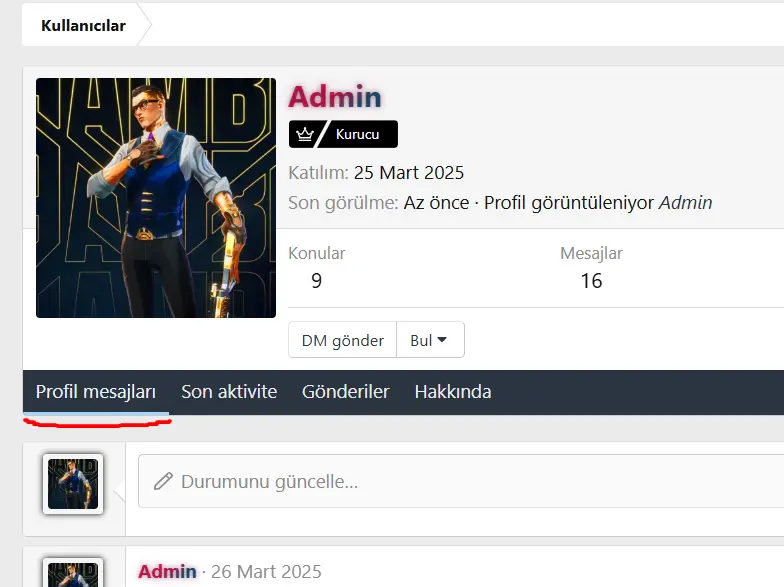
Task: Open the Hakkında tab
Action: click(453, 392)
